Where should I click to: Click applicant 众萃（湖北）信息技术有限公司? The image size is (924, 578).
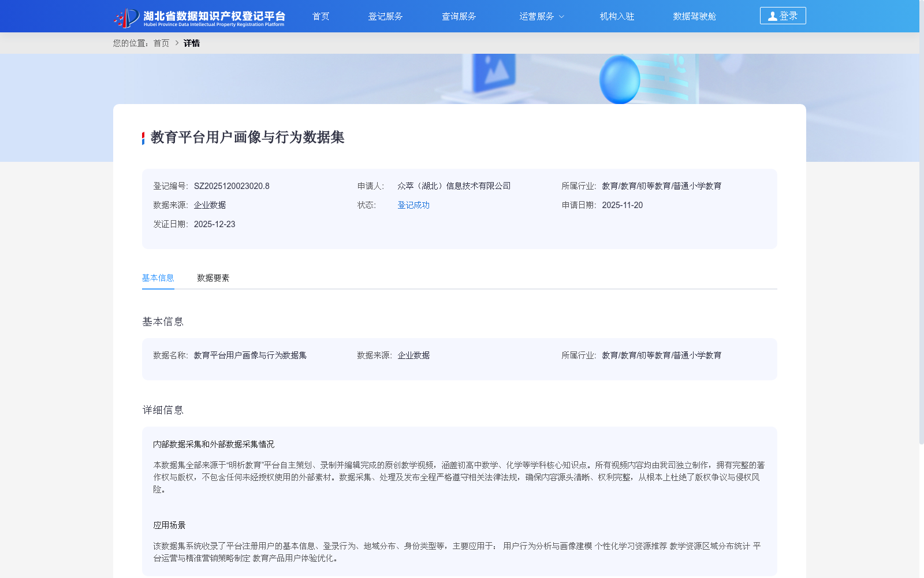454,186
